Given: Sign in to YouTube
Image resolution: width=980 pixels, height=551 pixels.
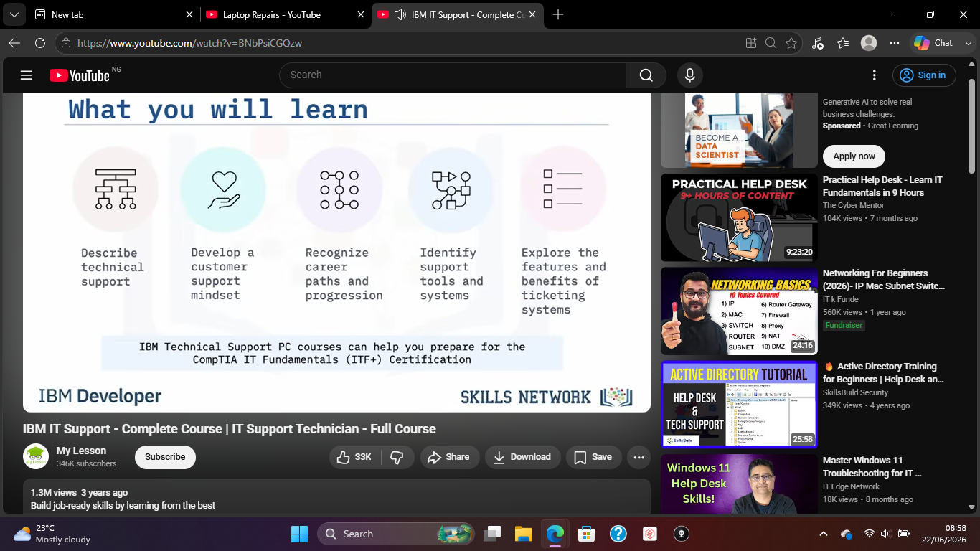Looking at the screenshot, I should pos(924,75).
